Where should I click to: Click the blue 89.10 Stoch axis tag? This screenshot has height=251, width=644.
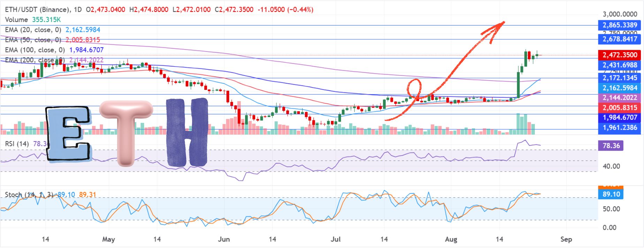[611, 194]
